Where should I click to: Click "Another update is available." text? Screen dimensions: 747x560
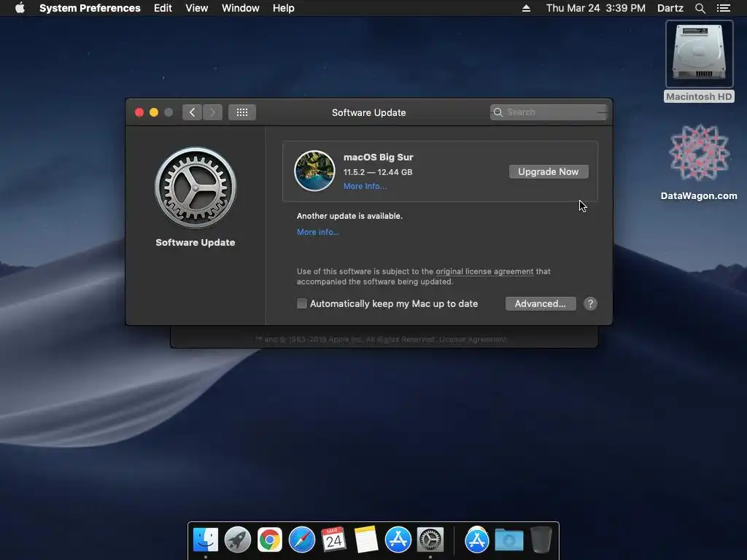pyautogui.click(x=349, y=216)
